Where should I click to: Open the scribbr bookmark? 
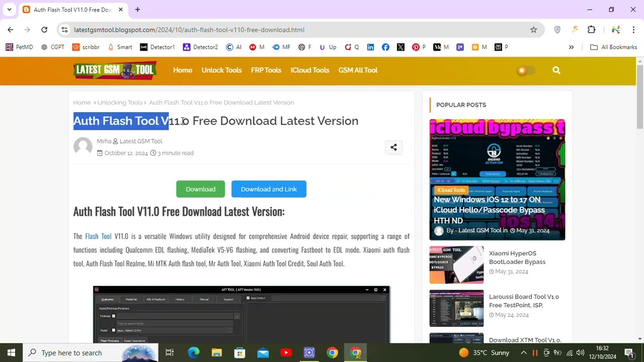pos(86,47)
